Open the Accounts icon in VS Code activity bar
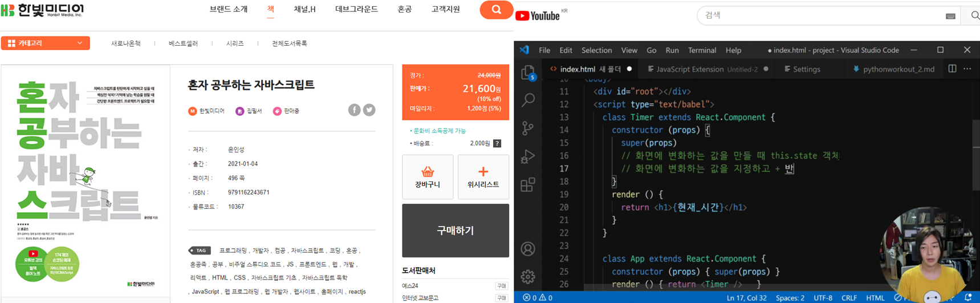 (x=528, y=249)
